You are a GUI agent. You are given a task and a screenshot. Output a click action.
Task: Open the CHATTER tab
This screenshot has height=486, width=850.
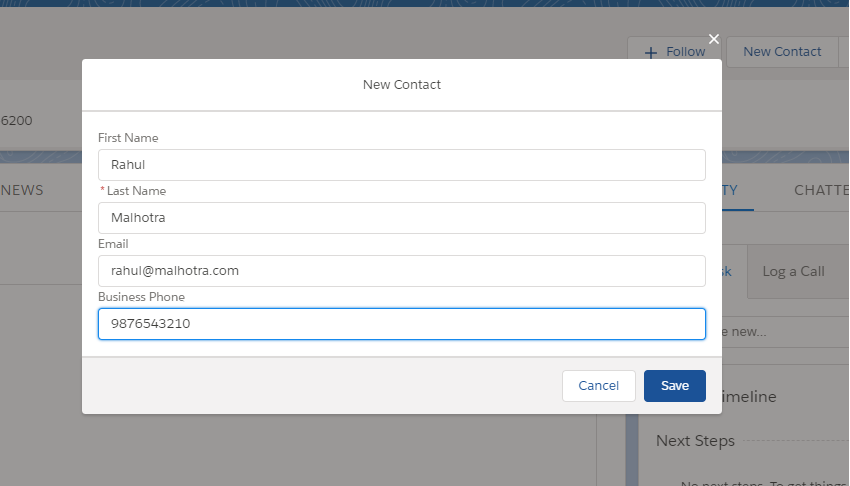pos(821,190)
